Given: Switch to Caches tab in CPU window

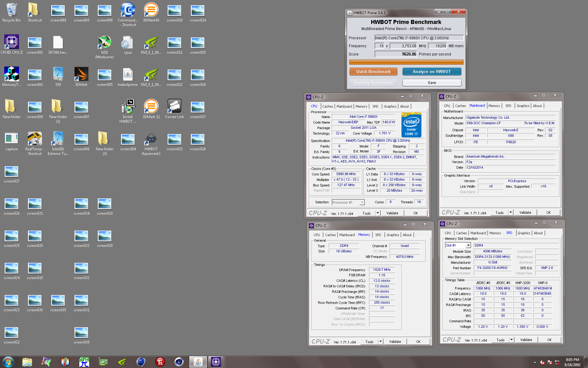Looking at the screenshot, I should coord(327,106).
